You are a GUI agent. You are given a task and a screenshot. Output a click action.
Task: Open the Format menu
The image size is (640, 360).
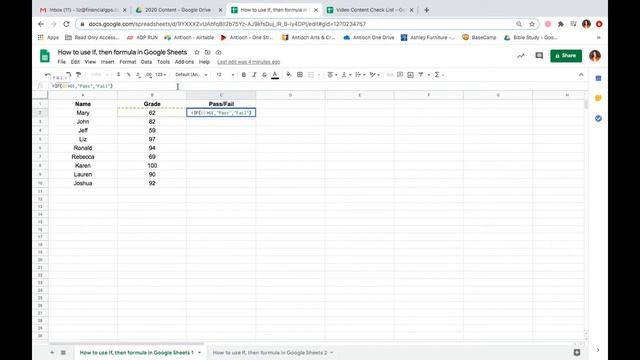click(128, 62)
